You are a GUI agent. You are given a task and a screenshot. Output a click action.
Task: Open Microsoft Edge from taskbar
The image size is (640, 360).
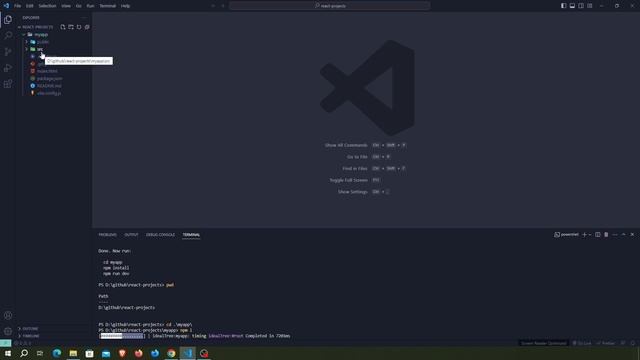(57, 353)
